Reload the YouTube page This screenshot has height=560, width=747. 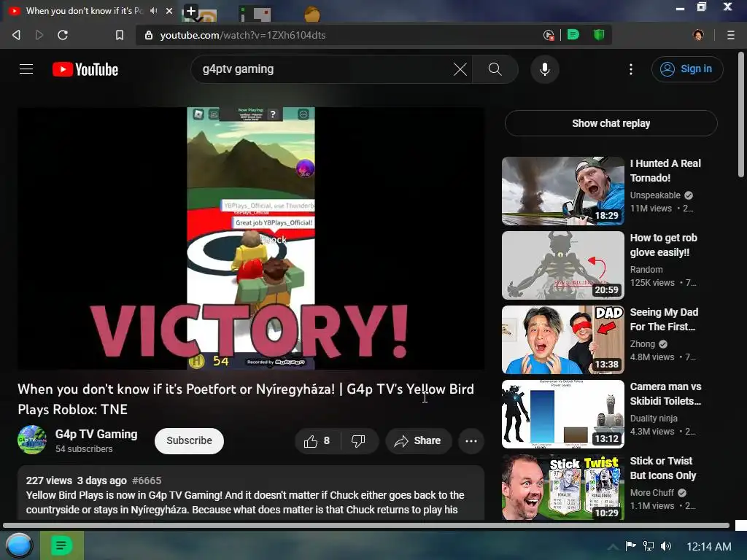point(63,35)
